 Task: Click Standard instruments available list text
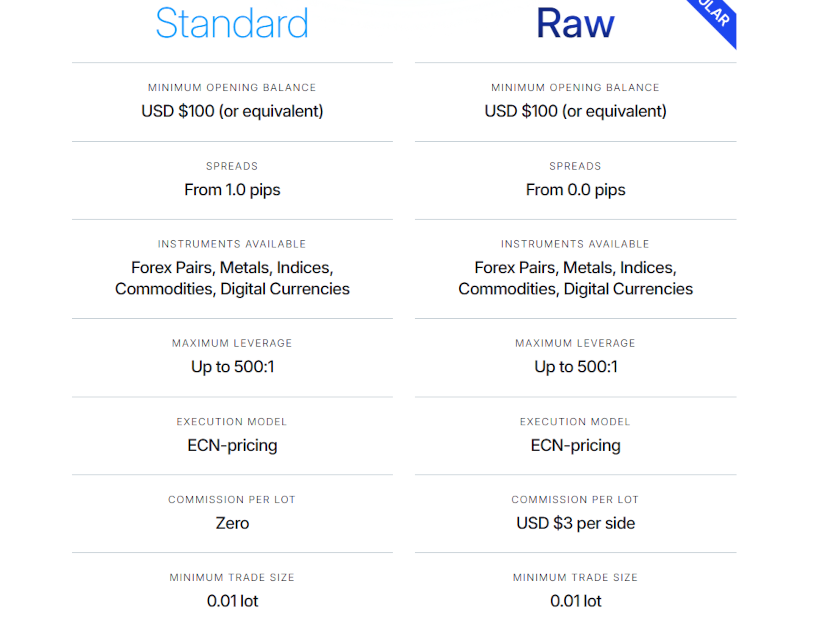pos(232,278)
